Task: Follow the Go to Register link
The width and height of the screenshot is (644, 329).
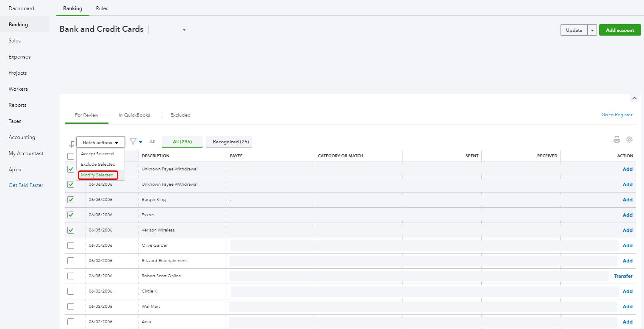Action: coord(617,115)
